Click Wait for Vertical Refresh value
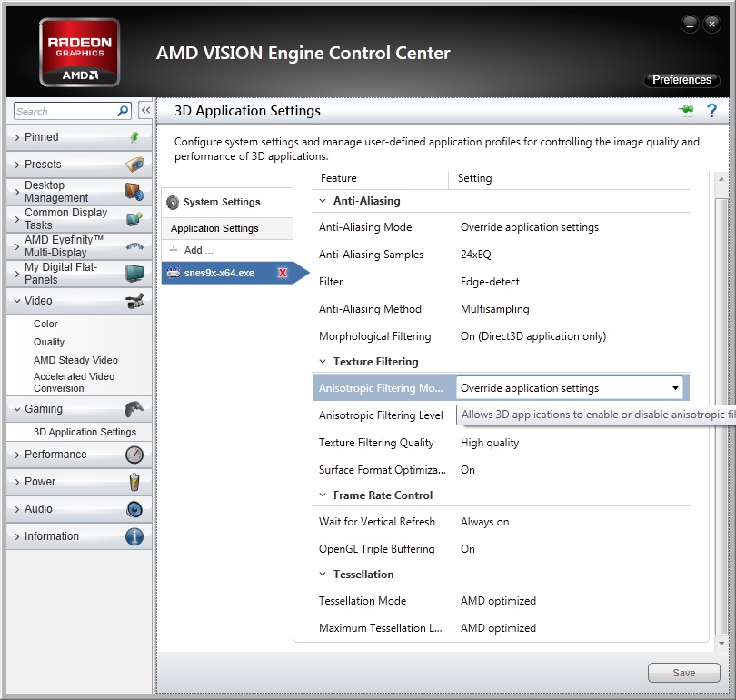Screen dimensions: 736x700 pyautogui.click(x=484, y=522)
